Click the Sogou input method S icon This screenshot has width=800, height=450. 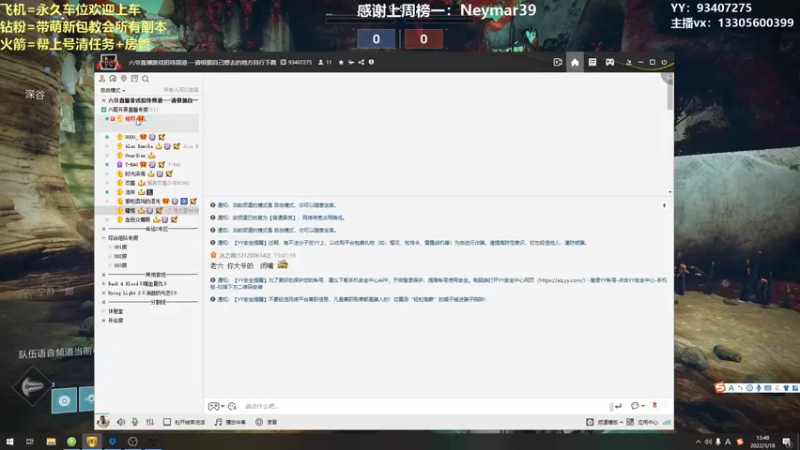720,388
